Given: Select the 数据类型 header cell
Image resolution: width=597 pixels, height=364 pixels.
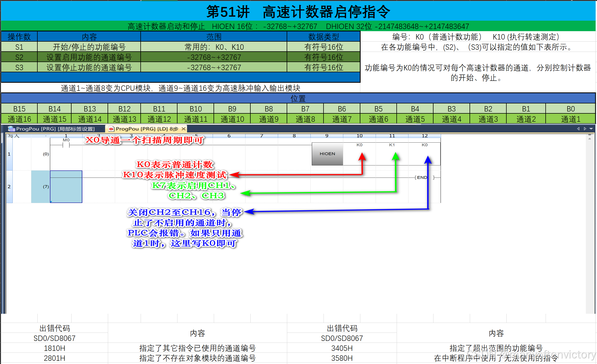Looking at the screenshot, I should coord(324,37).
